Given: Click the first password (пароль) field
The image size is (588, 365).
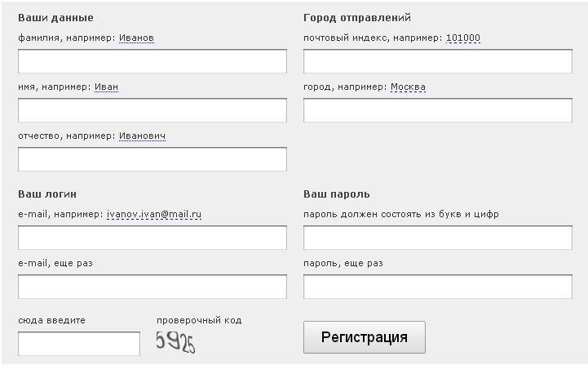Looking at the screenshot, I should (x=437, y=238).
